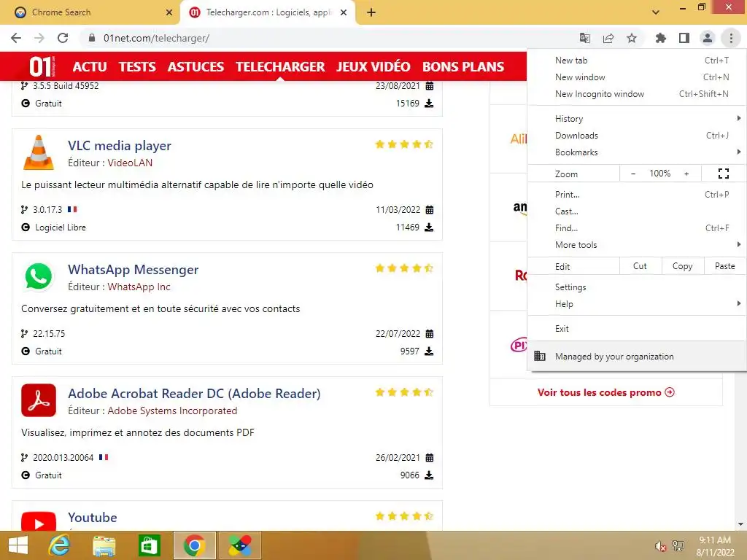Click the 01net logo

point(42,66)
